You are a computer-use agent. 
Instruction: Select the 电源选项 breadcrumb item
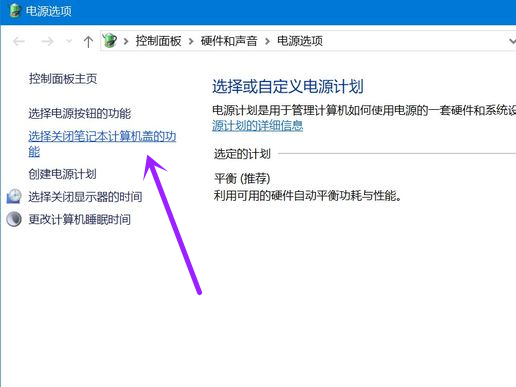click(x=300, y=41)
